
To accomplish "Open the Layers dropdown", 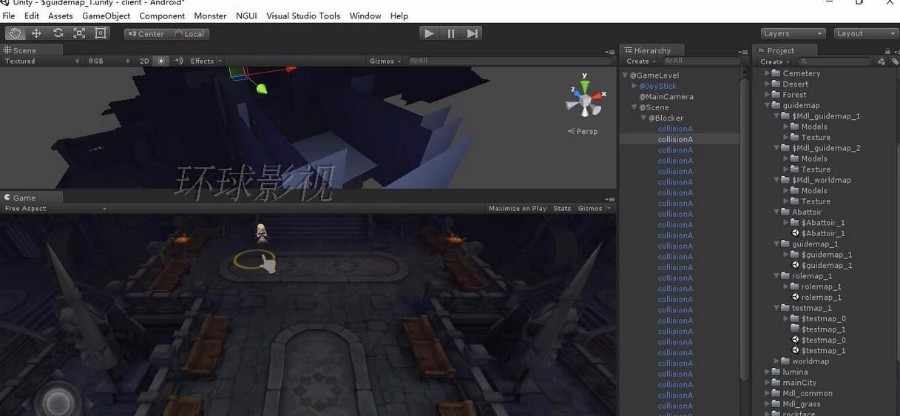I will (x=793, y=33).
